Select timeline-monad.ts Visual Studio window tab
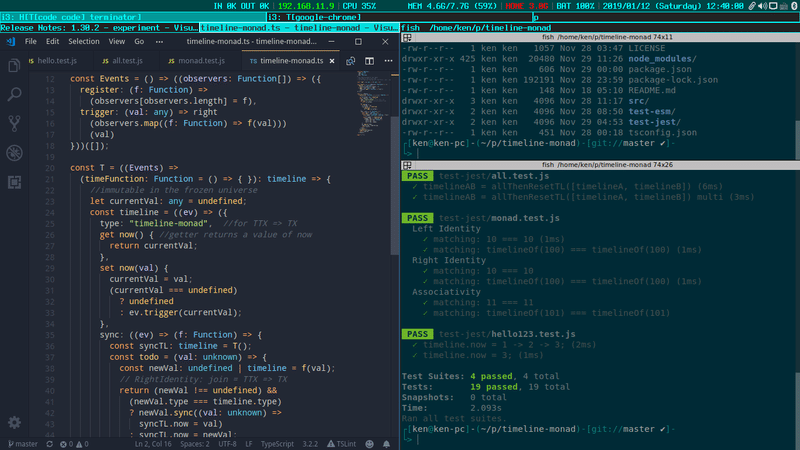Screen dimensions: 800x450 (x=299, y=28)
